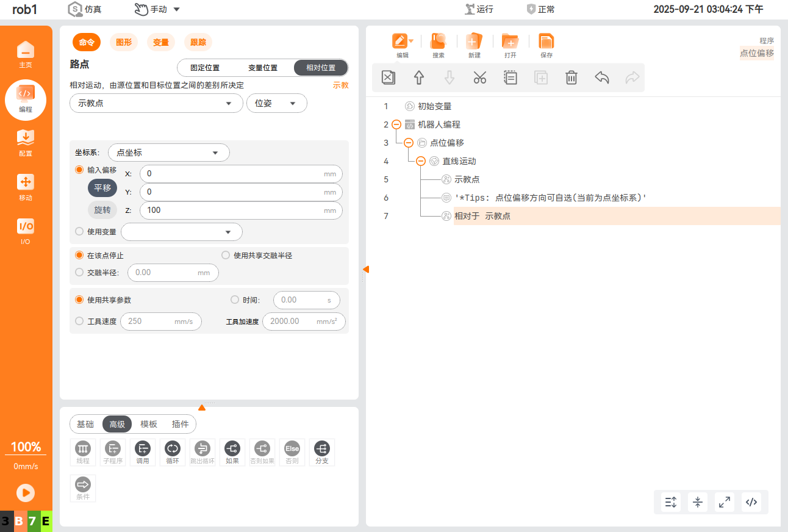Collapse the 直线运动 tree node
788x532 pixels.
pyautogui.click(x=421, y=161)
